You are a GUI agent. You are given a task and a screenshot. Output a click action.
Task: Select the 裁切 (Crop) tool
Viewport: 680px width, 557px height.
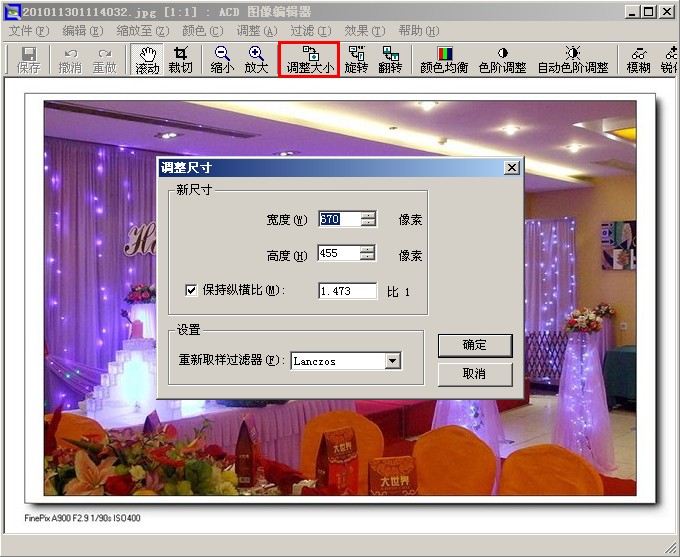point(180,60)
